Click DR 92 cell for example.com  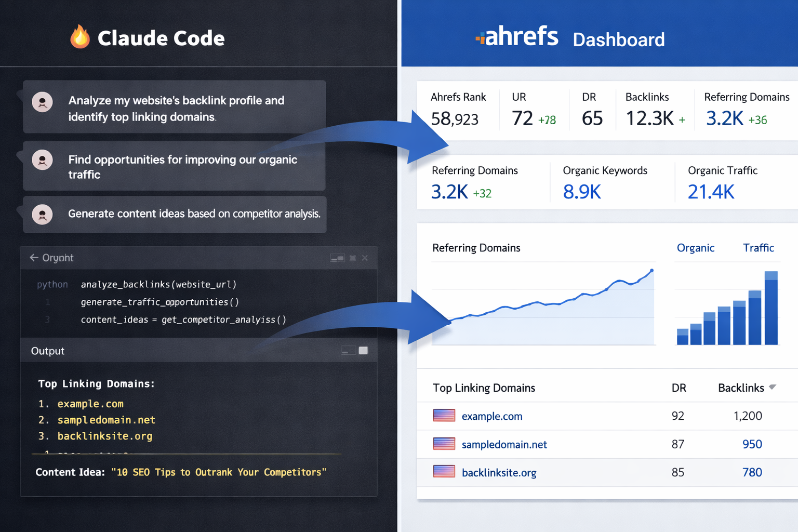pyautogui.click(x=678, y=416)
